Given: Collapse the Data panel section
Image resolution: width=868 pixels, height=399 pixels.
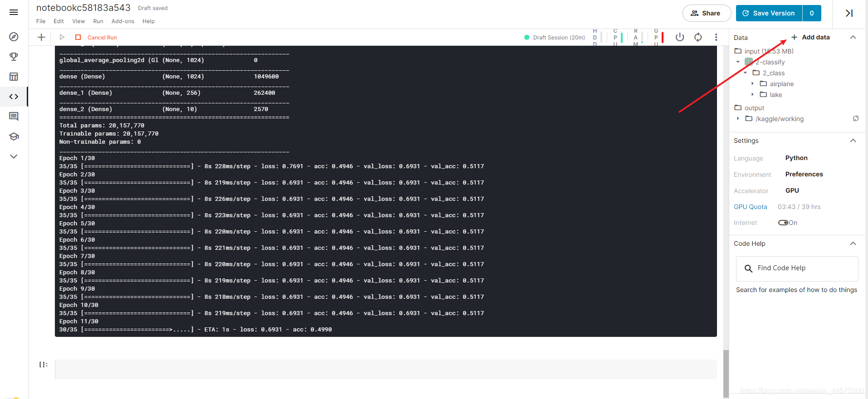Looking at the screenshot, I should pos(853,37).
